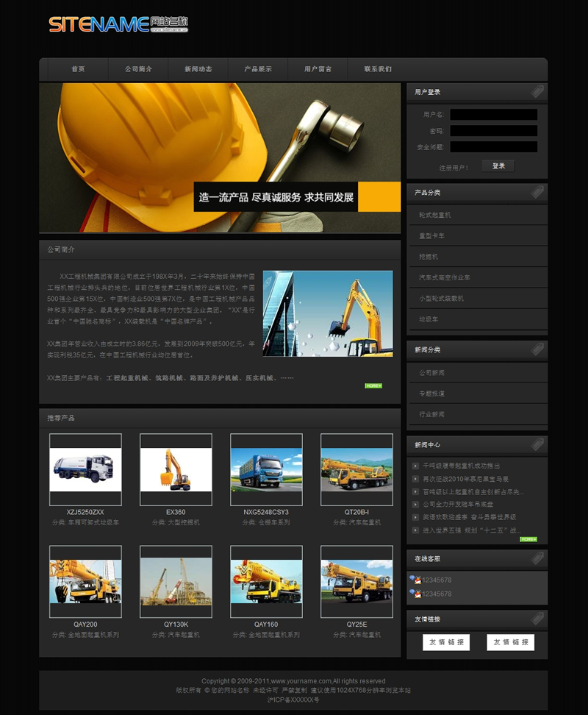Select 联系我们 in the top navigation
Screen dimensions: 588x715
(378, 69)
